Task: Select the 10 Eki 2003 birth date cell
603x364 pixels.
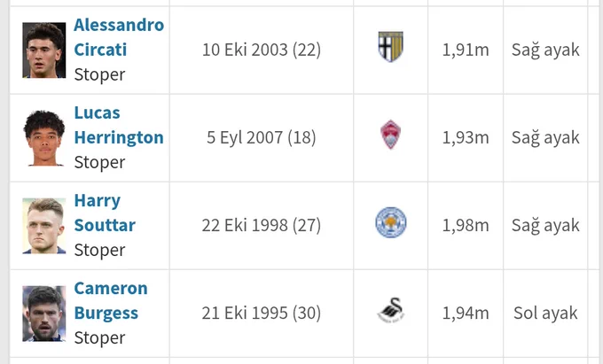Action: click(x=262, y=50)
